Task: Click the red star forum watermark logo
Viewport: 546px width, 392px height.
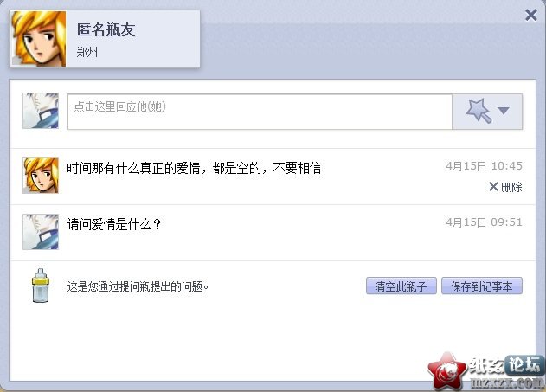Action: pos(446,370)
